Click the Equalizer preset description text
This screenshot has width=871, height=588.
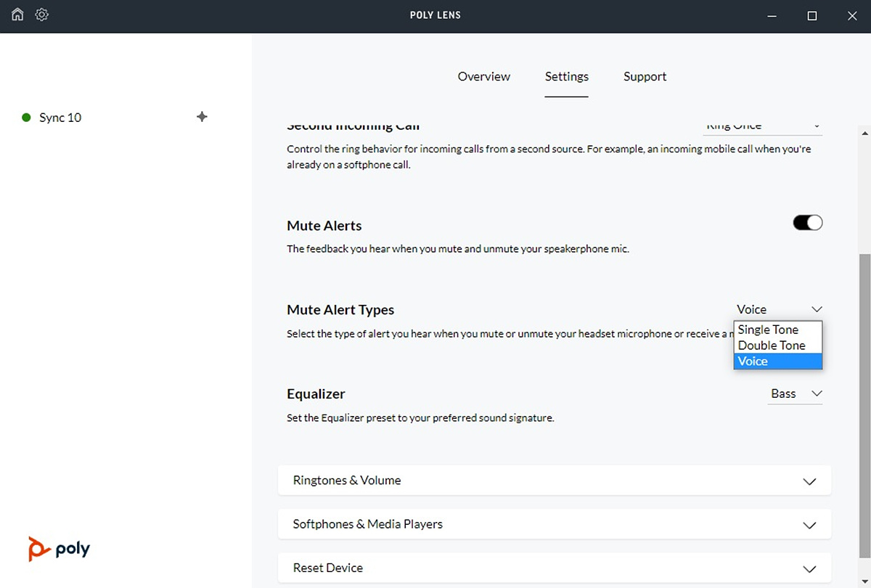pos(420,418)
